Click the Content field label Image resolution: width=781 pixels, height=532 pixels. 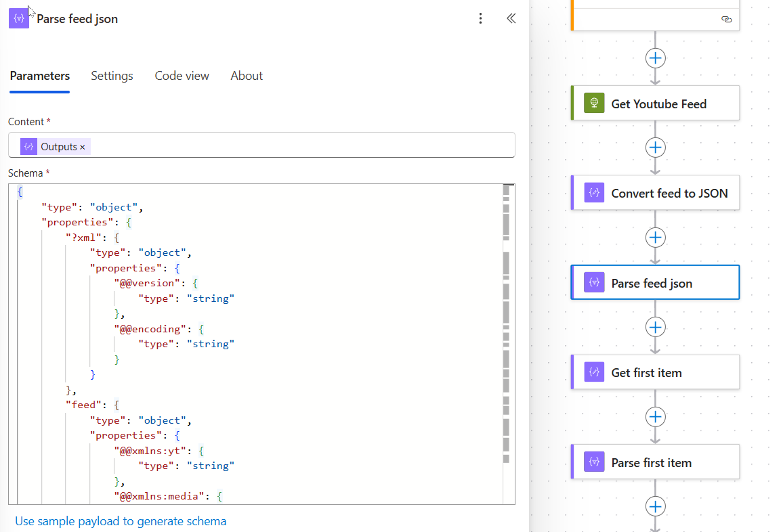pos(26,121)
